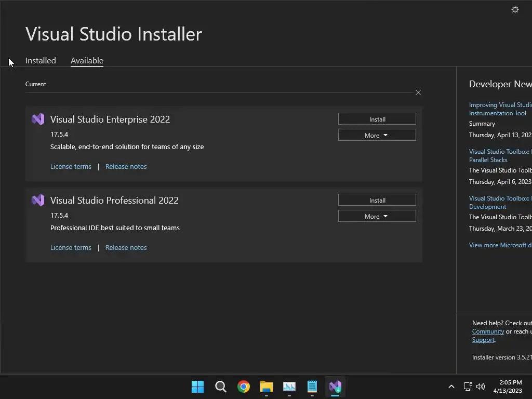The width and height of the screenshot is (532, 399).
Task: Click the Current channel label
Action: (36, 84)
